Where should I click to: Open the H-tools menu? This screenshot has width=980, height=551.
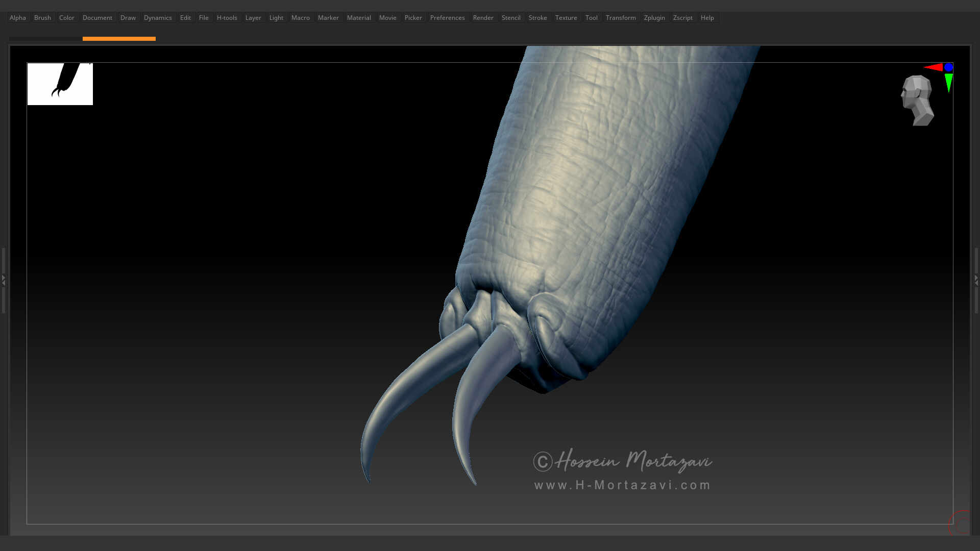click(227, 17)
